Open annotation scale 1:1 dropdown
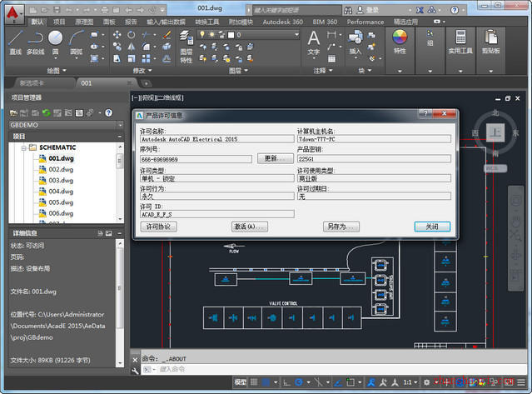Screen dimensions: 532x394 coord(410,382)
